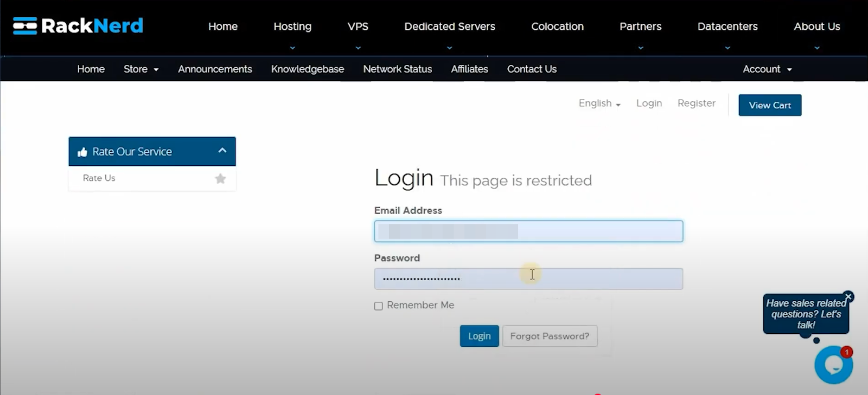
Task: Click the thumbs-up icon in Rate Our Service
Action: pos(82,152)
